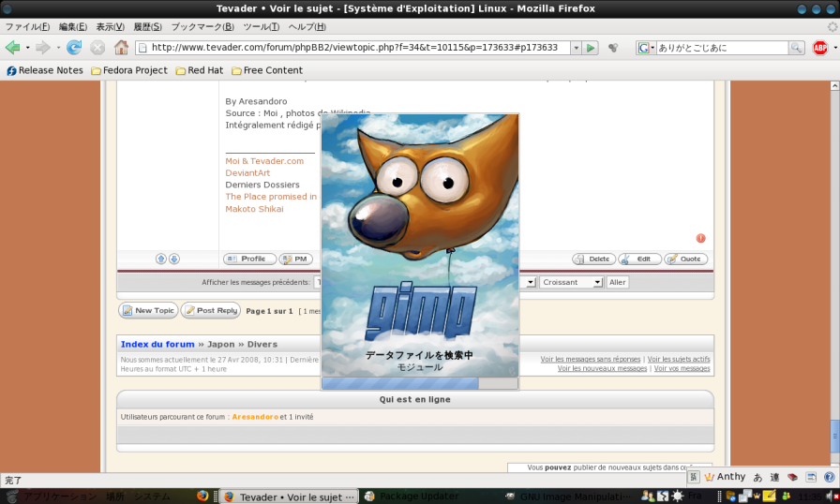The height and width of the screenshot is (504, 840).
Task: Open the ファイル(F) menu
Action: coord(27,27)
